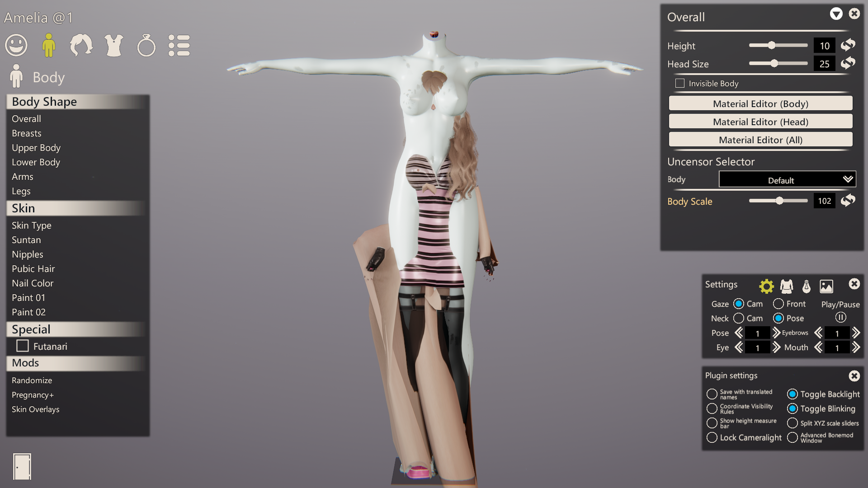Image resolution: width=868 pixels, height=488 pixels.
Task: Open Material Editor (Head)
Action: pyautogui.click(x=760, y=122)
